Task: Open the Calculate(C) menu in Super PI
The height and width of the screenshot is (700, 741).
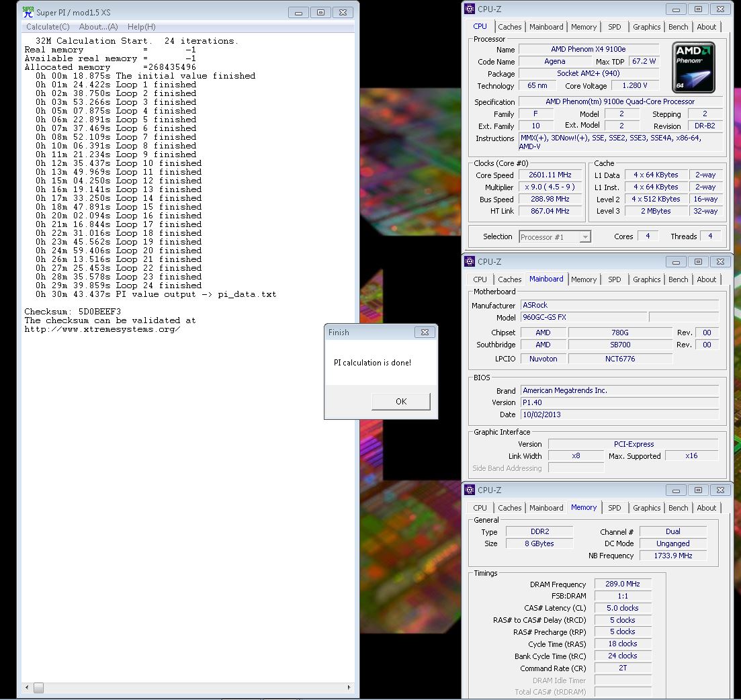Action: (x=48, y=27)
